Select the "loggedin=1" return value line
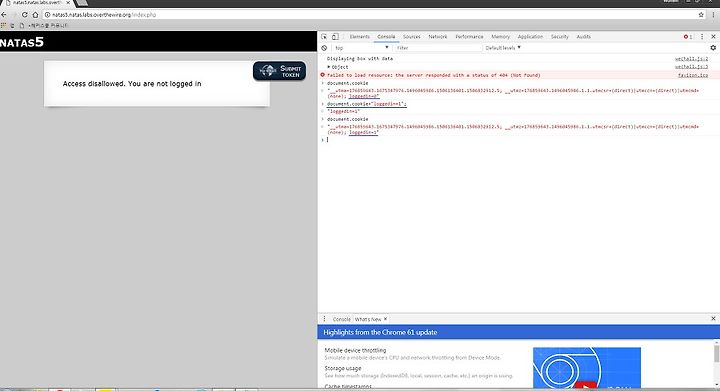Image resolution: width=720 pixels, height=391 pixels. tap(343, 112)
